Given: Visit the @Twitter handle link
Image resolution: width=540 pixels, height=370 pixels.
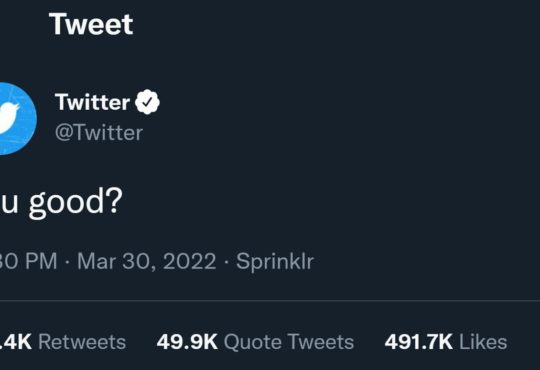Looking at the screenshot, I should point(99,133).
